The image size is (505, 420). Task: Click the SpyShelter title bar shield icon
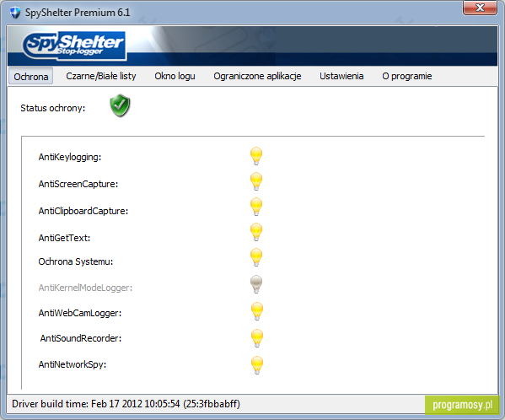15,13
